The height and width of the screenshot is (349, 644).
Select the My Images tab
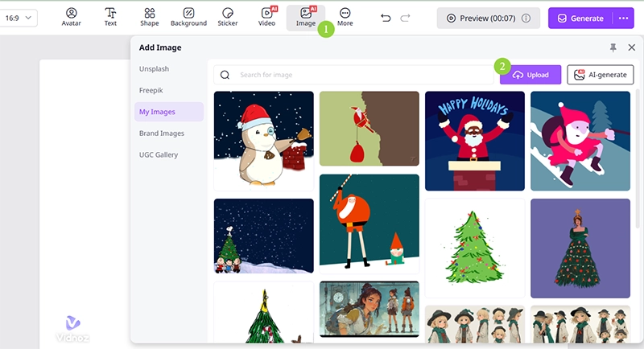click(169, 112)
